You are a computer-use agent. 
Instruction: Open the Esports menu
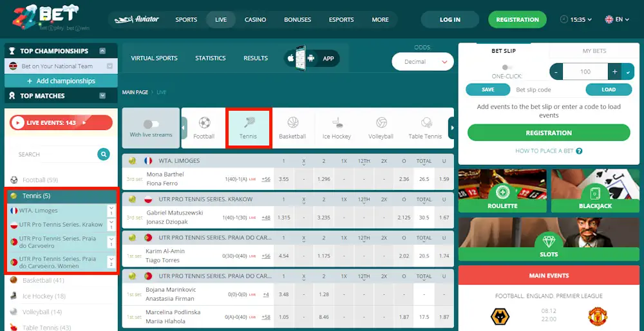[x=341, y=19]
